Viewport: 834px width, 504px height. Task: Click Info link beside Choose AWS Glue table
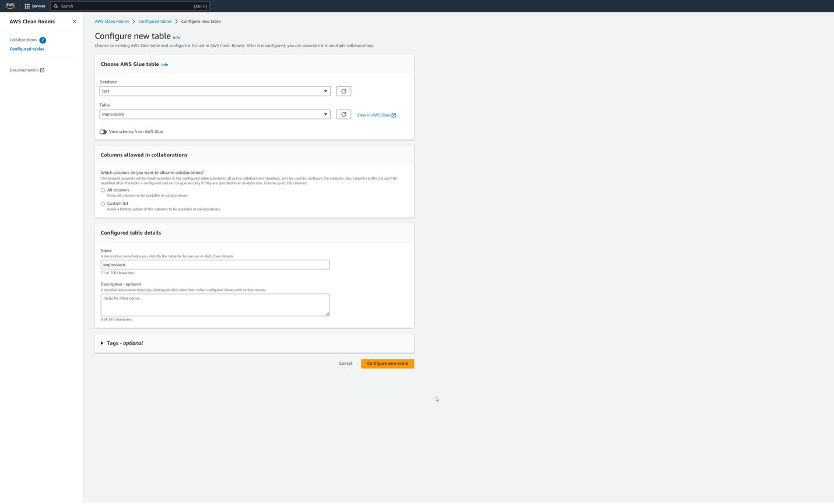[x=164, y=65]
